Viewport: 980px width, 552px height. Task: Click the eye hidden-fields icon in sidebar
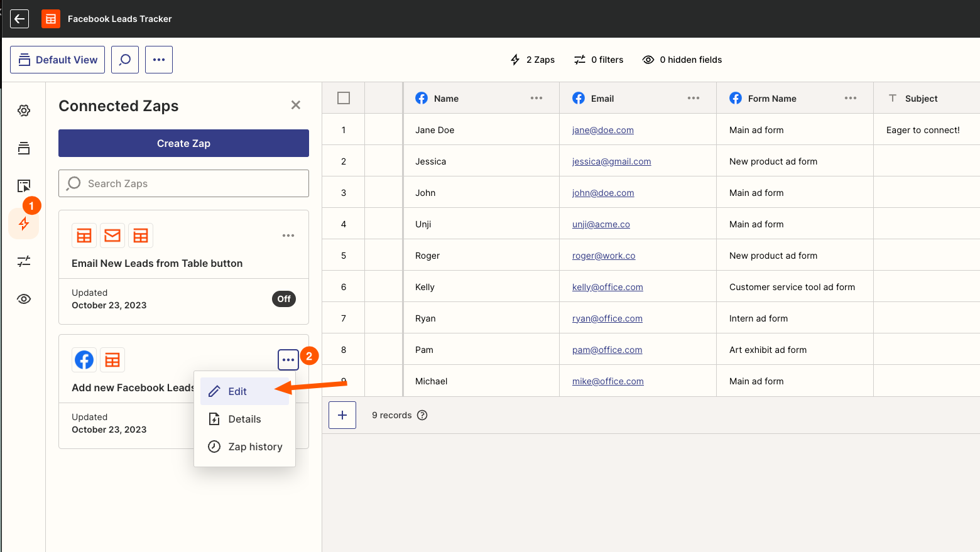[24, 299]
